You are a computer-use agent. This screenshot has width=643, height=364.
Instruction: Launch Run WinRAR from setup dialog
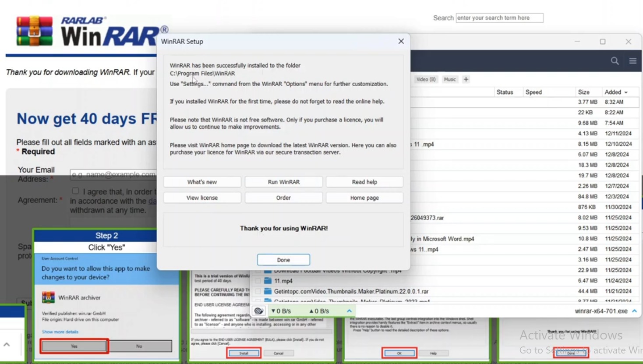click(283, 182)
